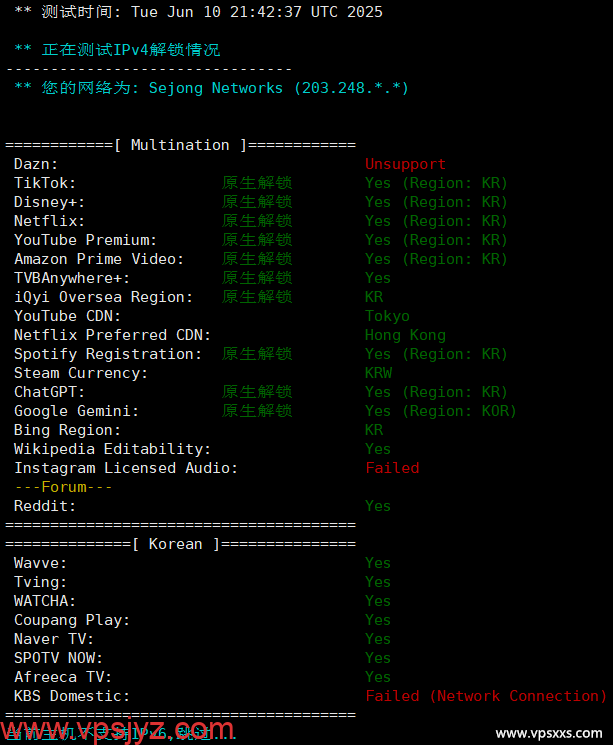Select the 'Yes' result for SPOTV NOW

tap(378, 658)
